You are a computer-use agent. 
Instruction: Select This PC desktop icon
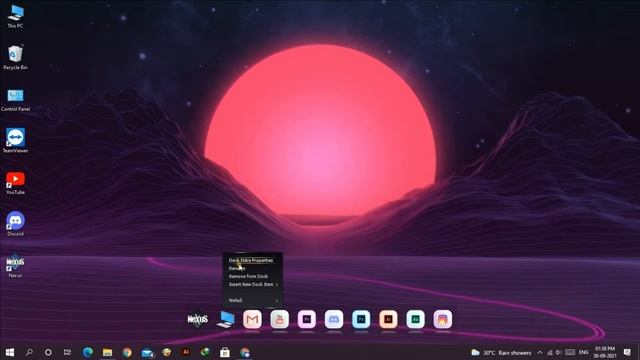pyautogui.click(x=16, y=16)
